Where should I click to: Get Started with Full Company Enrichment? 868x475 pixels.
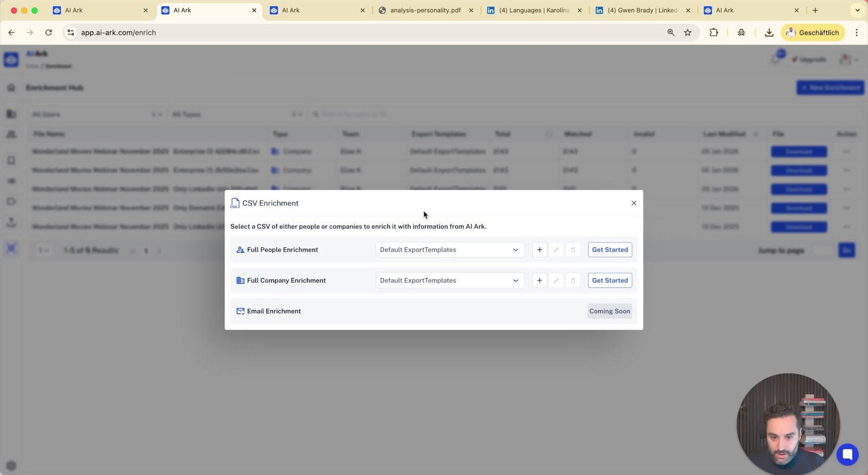click(x=610, y=280)
